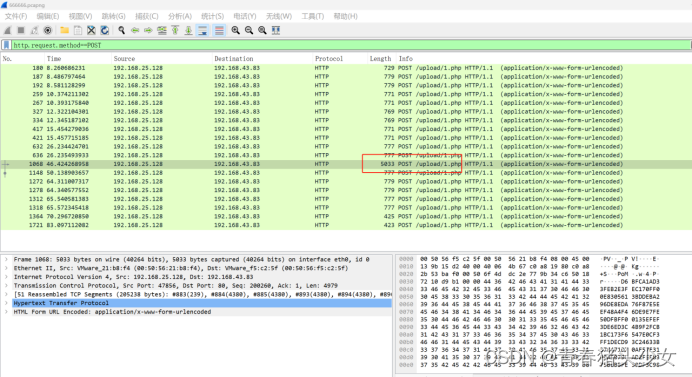Expand Transmission Control Protocol row
The image size is (692, 377).
pos(6,286)
